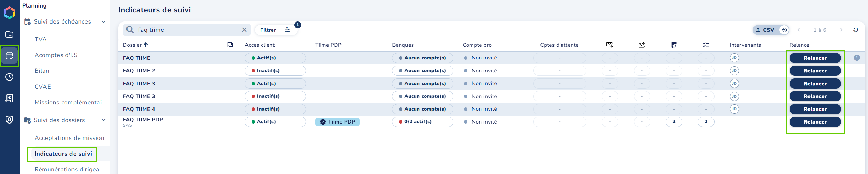This screenshot has height=174, width=868.
Task: Open the FAQ TIIME 4 dossier name
Action: [x=139, y=109]
